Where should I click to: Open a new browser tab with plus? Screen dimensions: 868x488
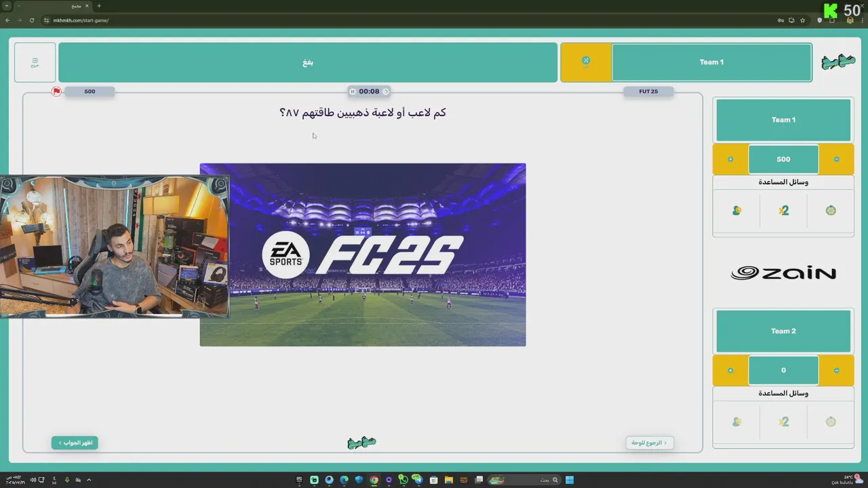tap(99, 5)
